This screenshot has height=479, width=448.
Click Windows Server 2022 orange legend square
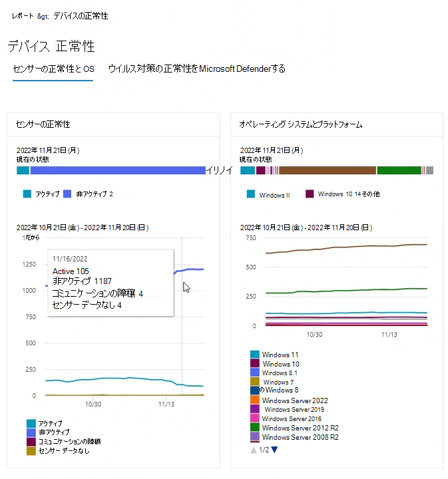click(x=255, y=400)
